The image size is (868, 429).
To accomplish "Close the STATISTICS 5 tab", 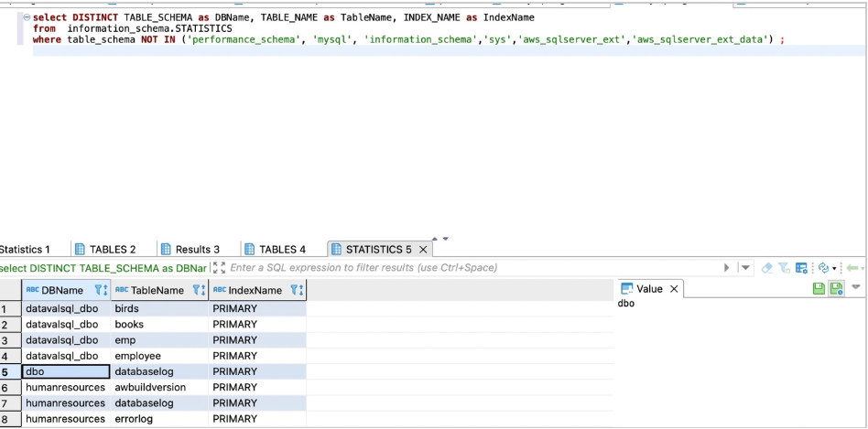I will click(x=423, y=250).
